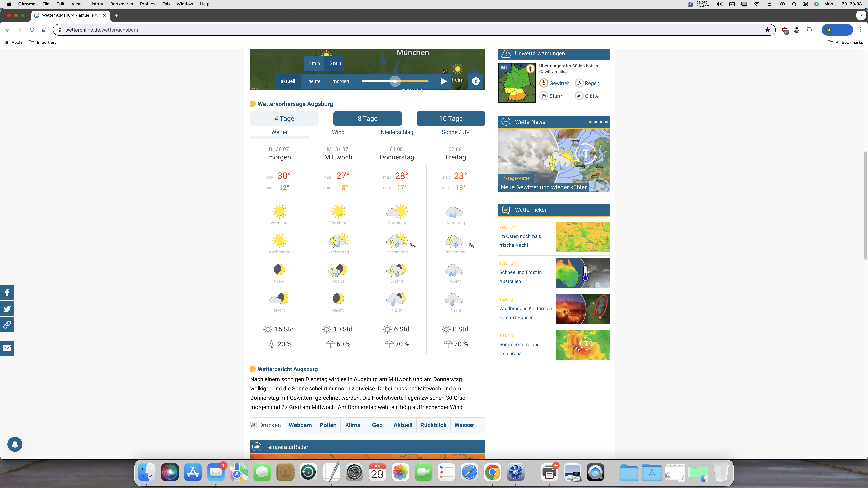Read 'Im Osten nochmals frische Nacht' article

click(x=520, y=240)
